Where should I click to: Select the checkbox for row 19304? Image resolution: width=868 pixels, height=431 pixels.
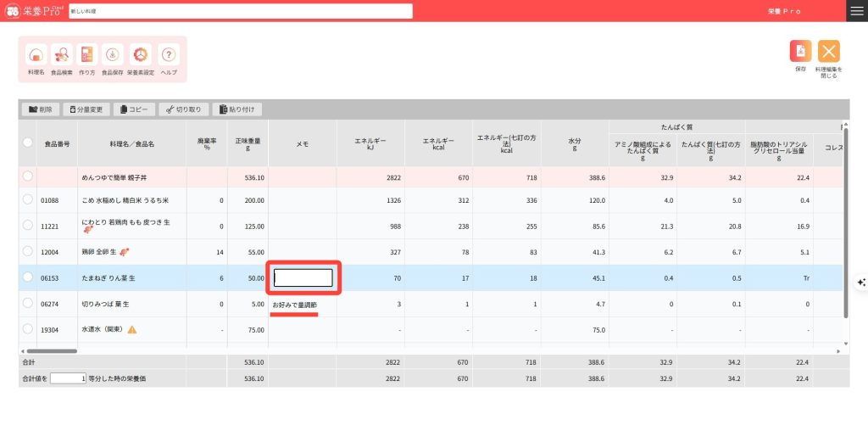pos(28,328)
